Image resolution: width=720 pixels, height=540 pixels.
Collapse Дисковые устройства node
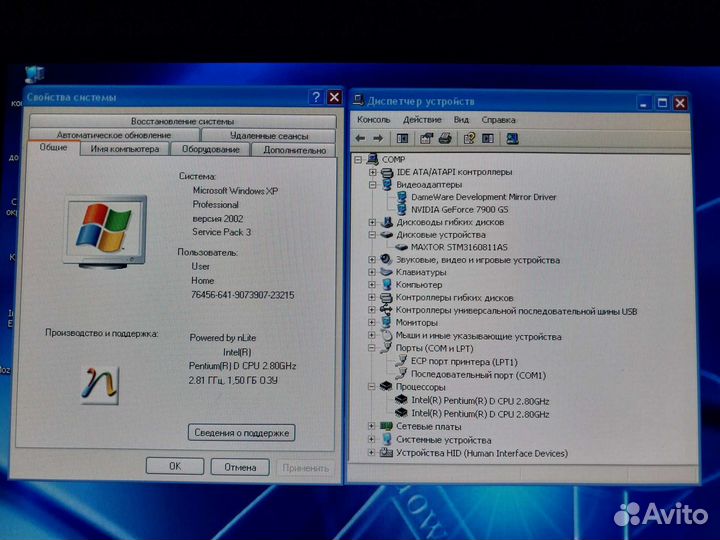click(372, 235)
